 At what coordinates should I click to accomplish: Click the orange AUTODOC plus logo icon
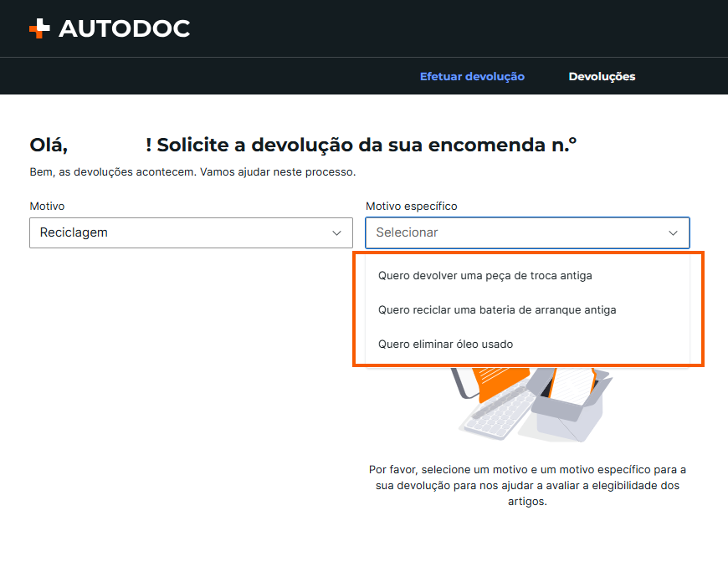pyautogui.click(x=39, y=28)
